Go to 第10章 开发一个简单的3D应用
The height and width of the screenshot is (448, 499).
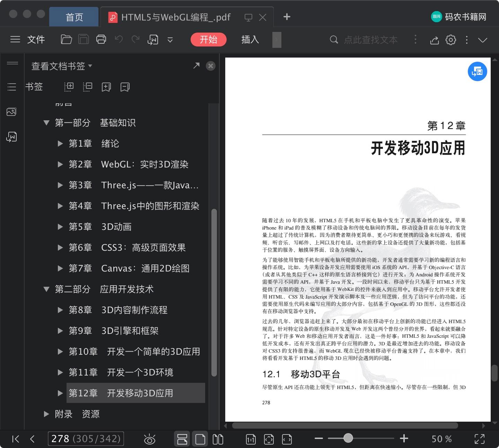pyautogui.click(x=134, y=352)
